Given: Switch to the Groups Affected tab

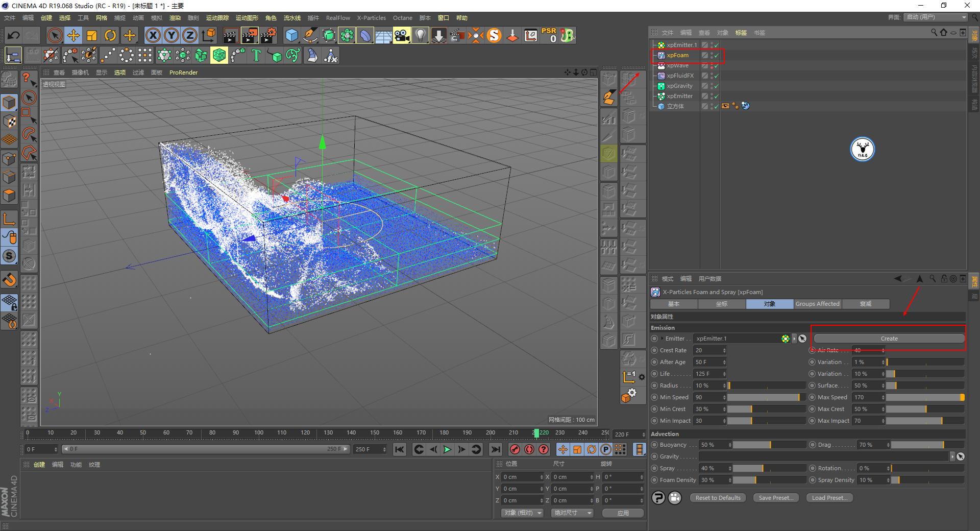Looking at the screenshot, I should pos(817,304).
